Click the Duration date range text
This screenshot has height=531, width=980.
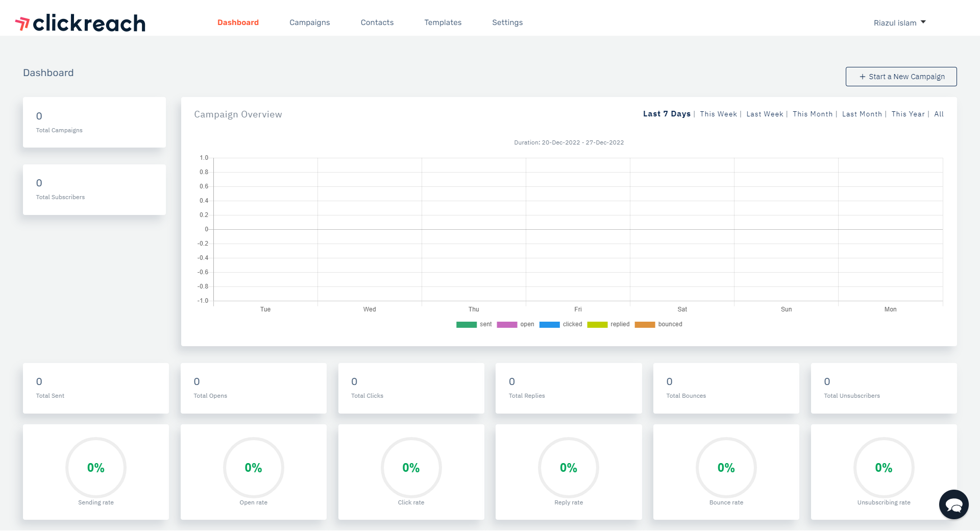click(x=569, y=142)
